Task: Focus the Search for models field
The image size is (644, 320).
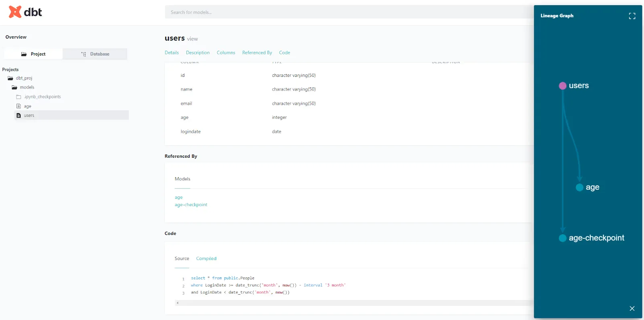Action: click(349, 12)
